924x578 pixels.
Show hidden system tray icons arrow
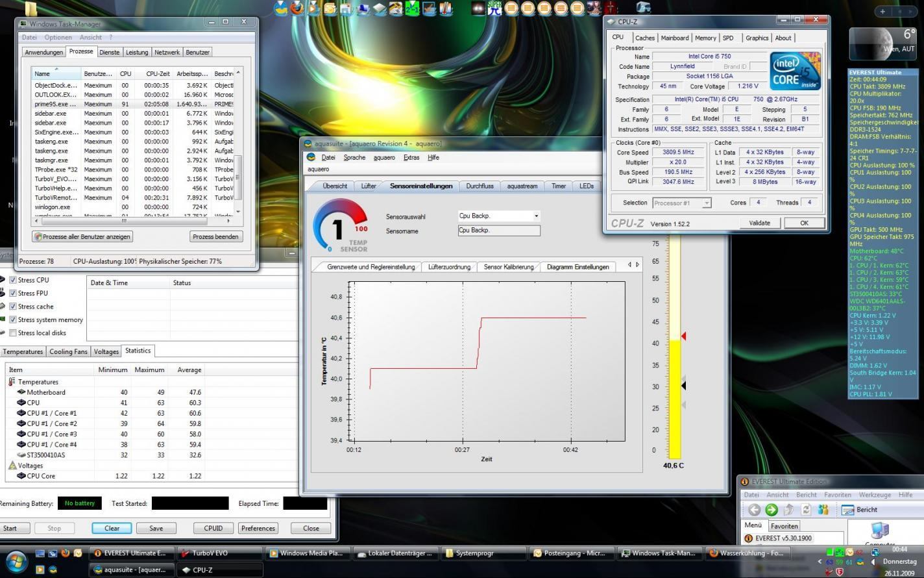click(820, 562)
